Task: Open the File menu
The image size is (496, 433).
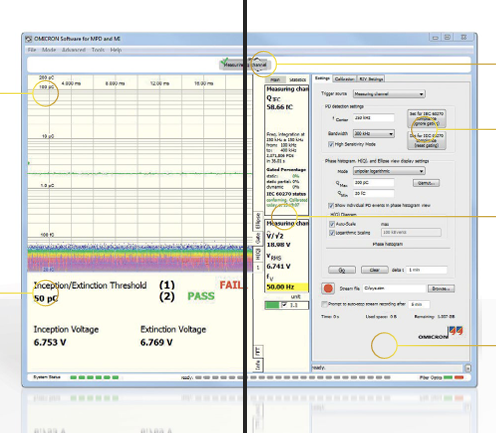Action: (x=32, y=50)
